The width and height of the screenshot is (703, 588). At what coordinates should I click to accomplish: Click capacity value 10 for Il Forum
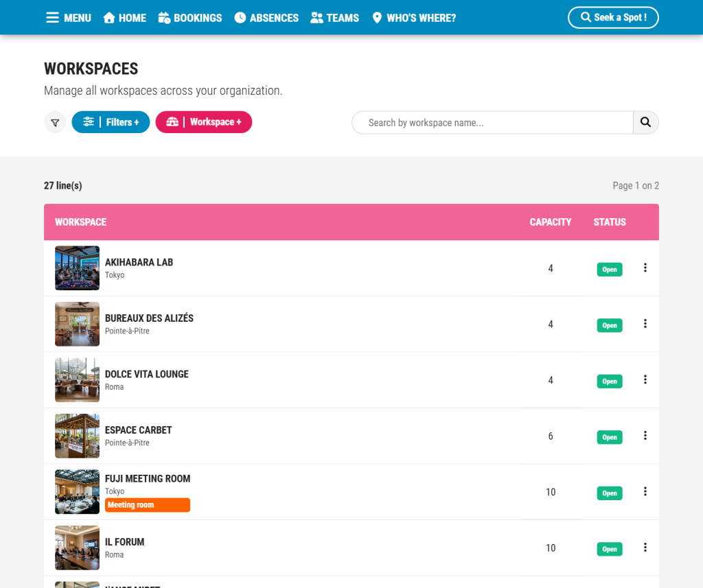pyautogui.click(x=551, y=548)
